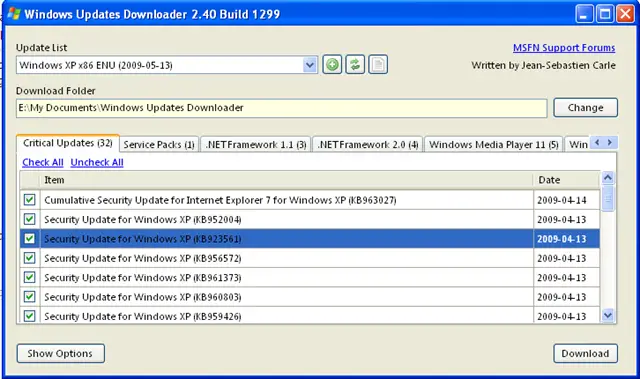Toggle checkbox for KB961373 security update

(x=29, y=277)
